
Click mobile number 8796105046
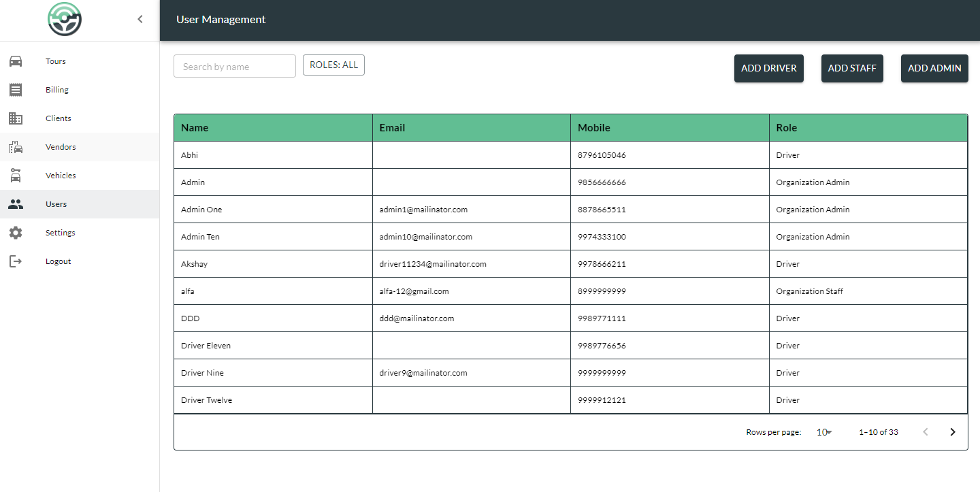[602, 155]
